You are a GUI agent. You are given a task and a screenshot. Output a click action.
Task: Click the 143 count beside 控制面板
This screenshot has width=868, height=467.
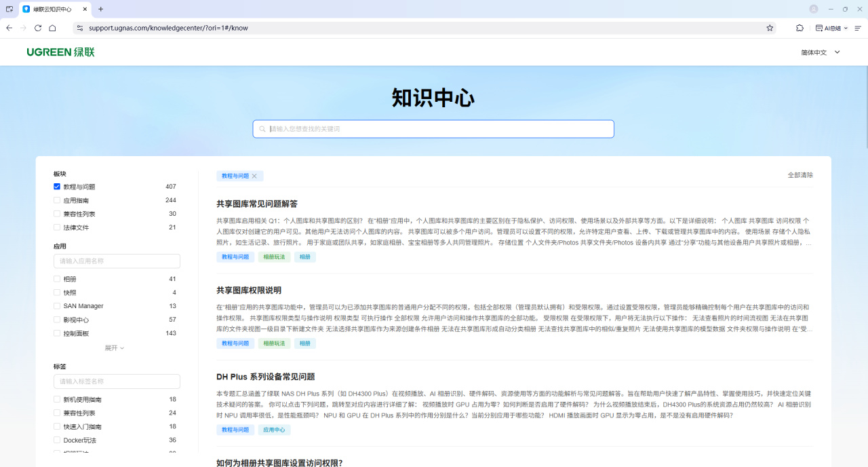click(171, 333)
